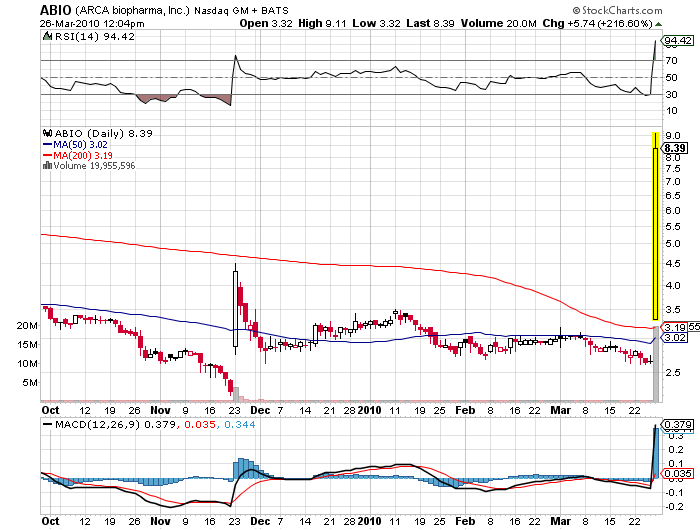
Task: Click the red 0.035 signal value in MACD legend
Action: click(200, 424)
